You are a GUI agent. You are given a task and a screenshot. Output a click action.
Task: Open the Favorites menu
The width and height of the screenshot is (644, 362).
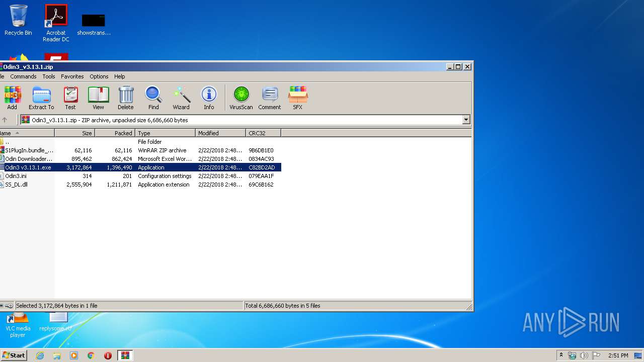(x=72, y=76)
